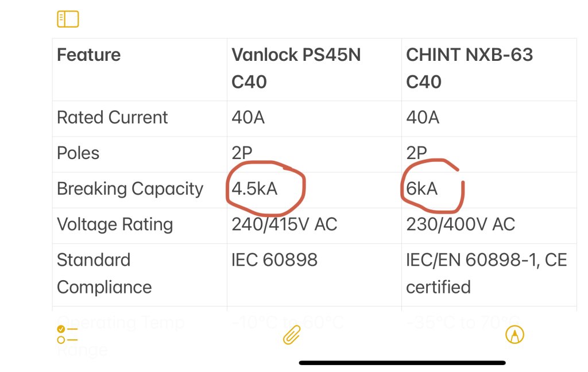Open the markup pen tool icon
Screen dimensions: 588x372
pyautogui.click(x=514, y=335)
